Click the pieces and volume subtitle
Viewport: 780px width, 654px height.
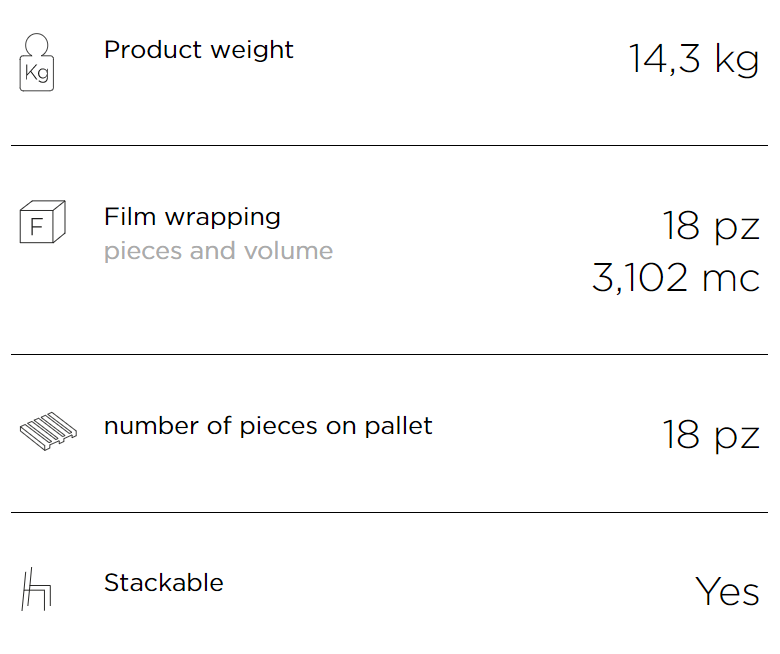[218, 251]
